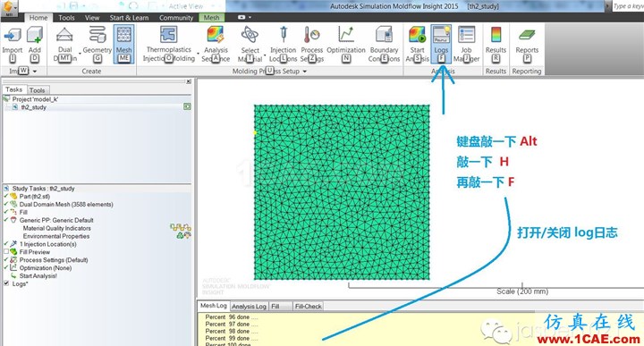Enable the Fill Preview checkbox
Screen dimensions: 644x346
click(x=6, y=251)
